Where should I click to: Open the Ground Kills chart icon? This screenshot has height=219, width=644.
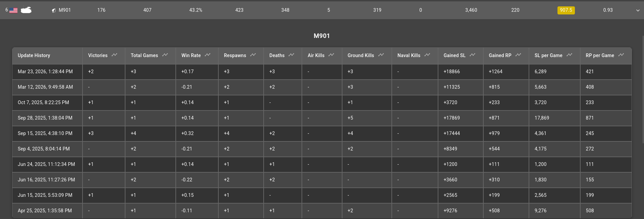coord(381,55)
